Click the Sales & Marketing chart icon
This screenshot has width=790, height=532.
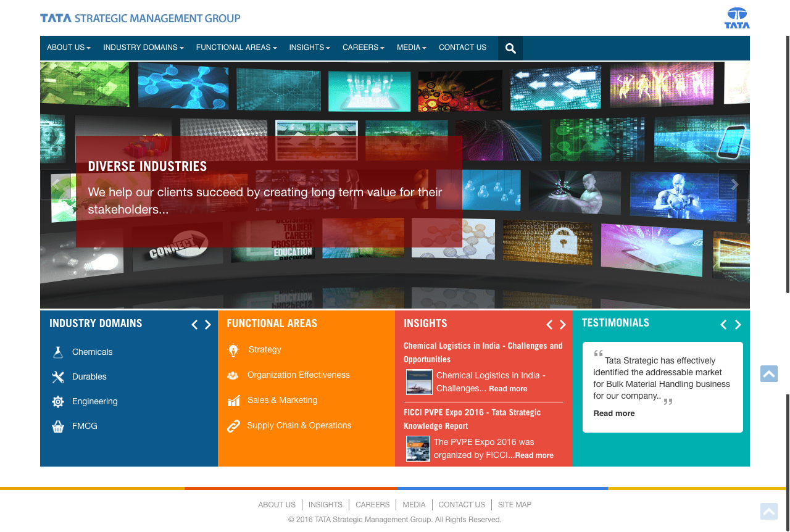tap(233, 401)
